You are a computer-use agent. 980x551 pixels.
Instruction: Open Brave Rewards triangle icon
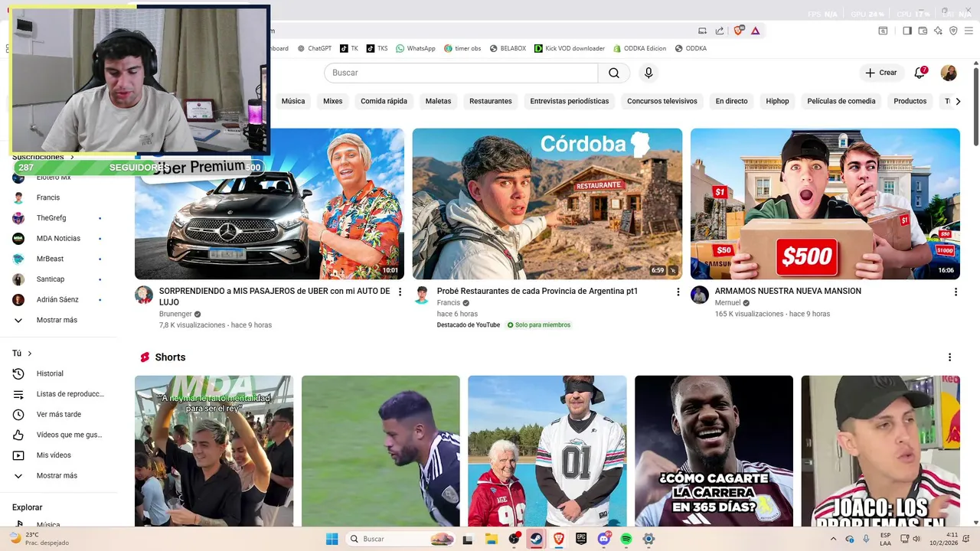[756, 31]
